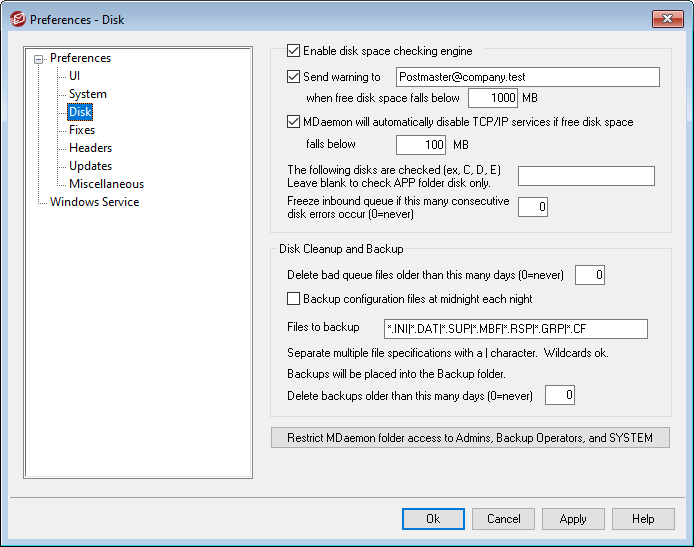Select Fixes in the tree
The height and width of the screenshot is (547, 694).
point(82,130)
